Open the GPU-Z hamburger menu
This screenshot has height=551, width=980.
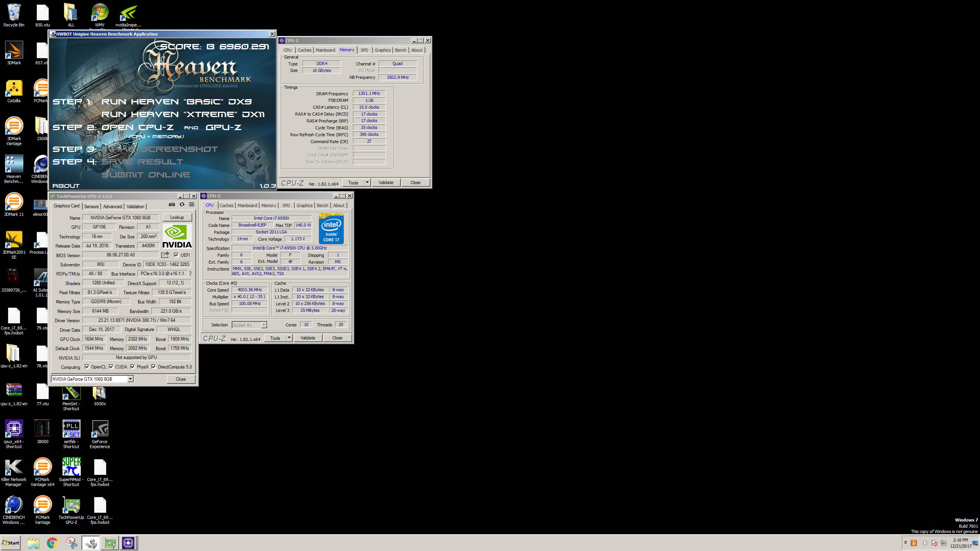192,205
